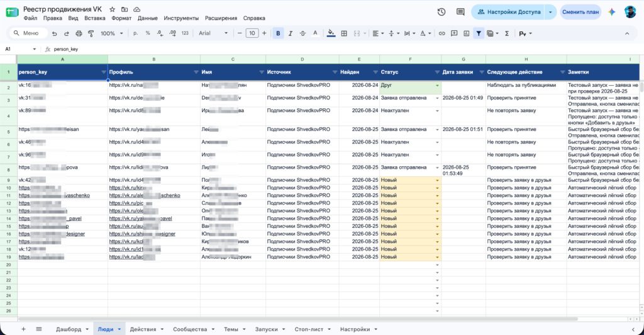The width and height of the screenshot is (644, 335).
Task: Open the account avatar
Action: point(630,12)
